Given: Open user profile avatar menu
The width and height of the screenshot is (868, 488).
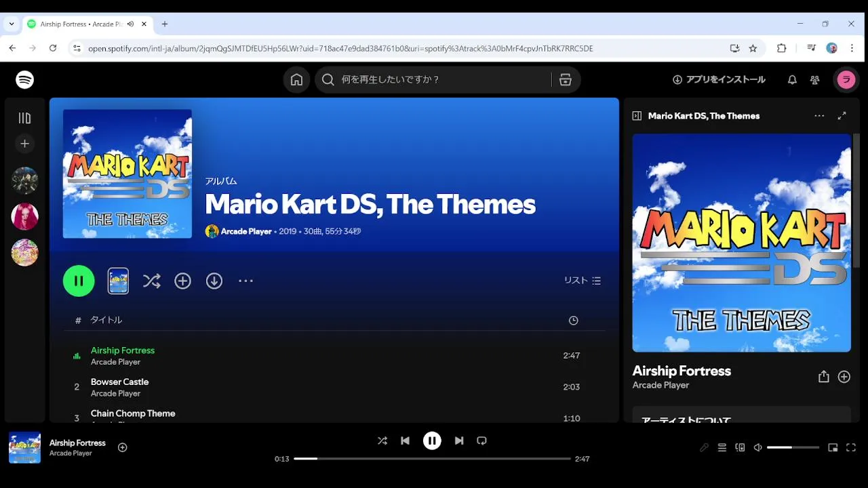Looking at the screenshot, I should [x=846, y=79].
